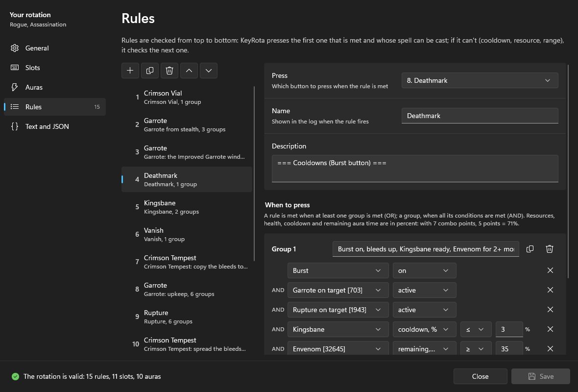Select rule 7 Crimson Tempest copy the bleeds
The height and width of the screenshot is (392, 578).
click(187, 262)
